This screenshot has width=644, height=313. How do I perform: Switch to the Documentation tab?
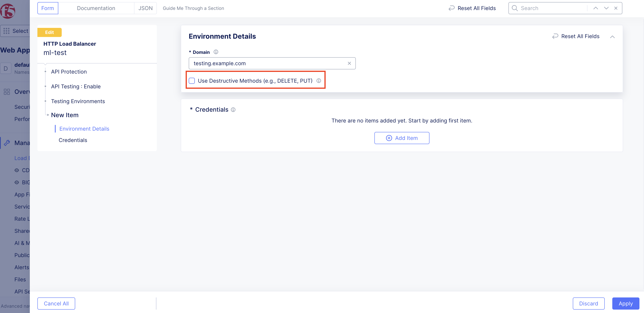point(96,8)
